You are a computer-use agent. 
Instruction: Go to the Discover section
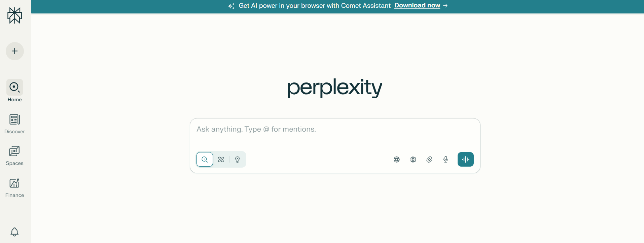(x=14, y=123)
